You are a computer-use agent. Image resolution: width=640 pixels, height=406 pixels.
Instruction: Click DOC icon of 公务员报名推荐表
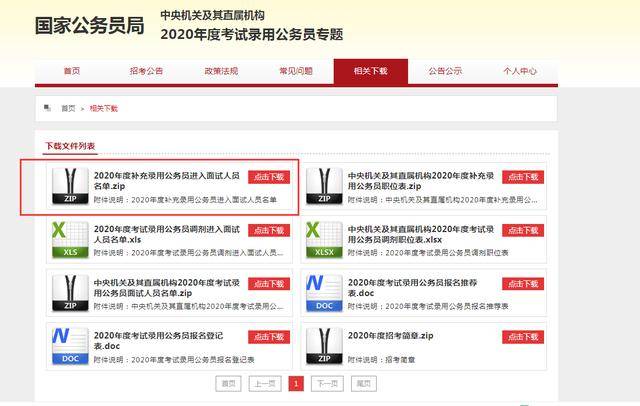(x=324, y=293)
